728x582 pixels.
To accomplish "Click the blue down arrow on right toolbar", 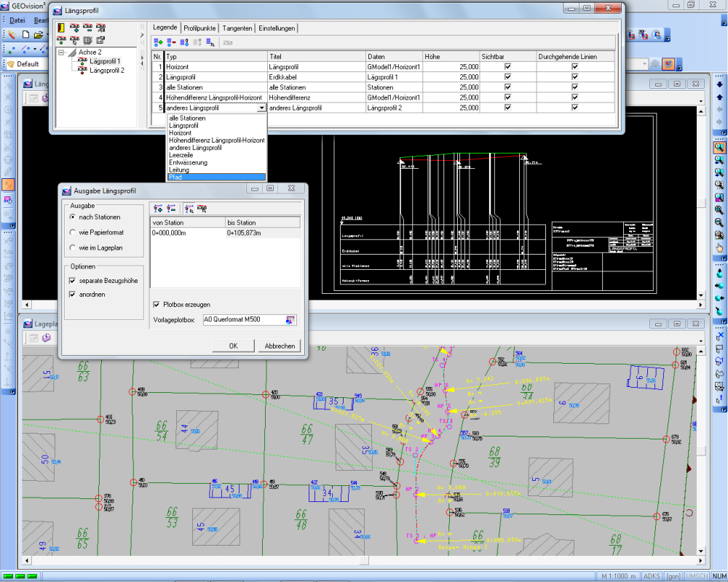I will click(719, 84).
